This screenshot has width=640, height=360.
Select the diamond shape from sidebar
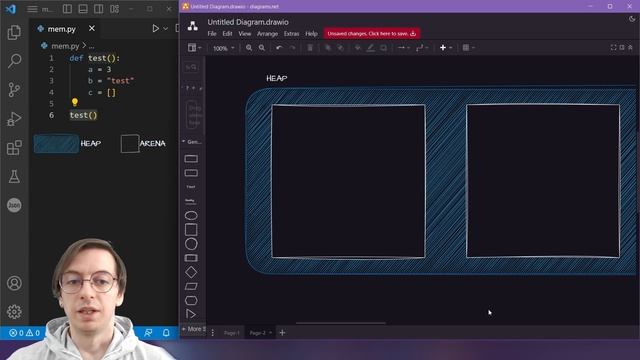[191, 272]
